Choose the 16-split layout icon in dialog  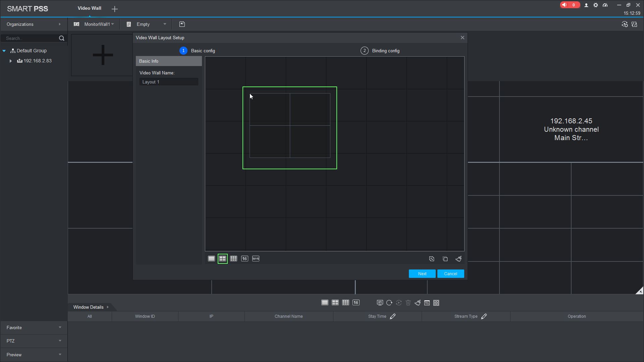tap(245, 259)
